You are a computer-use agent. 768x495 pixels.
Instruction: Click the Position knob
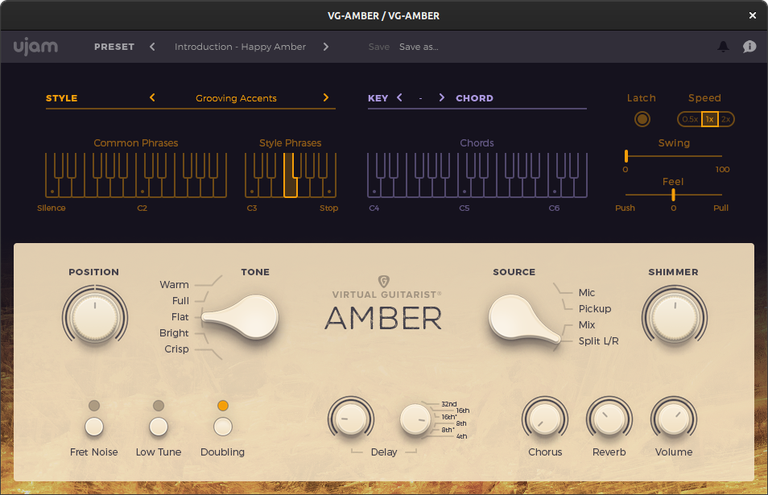pyautogui.click(x=95, y=316)
